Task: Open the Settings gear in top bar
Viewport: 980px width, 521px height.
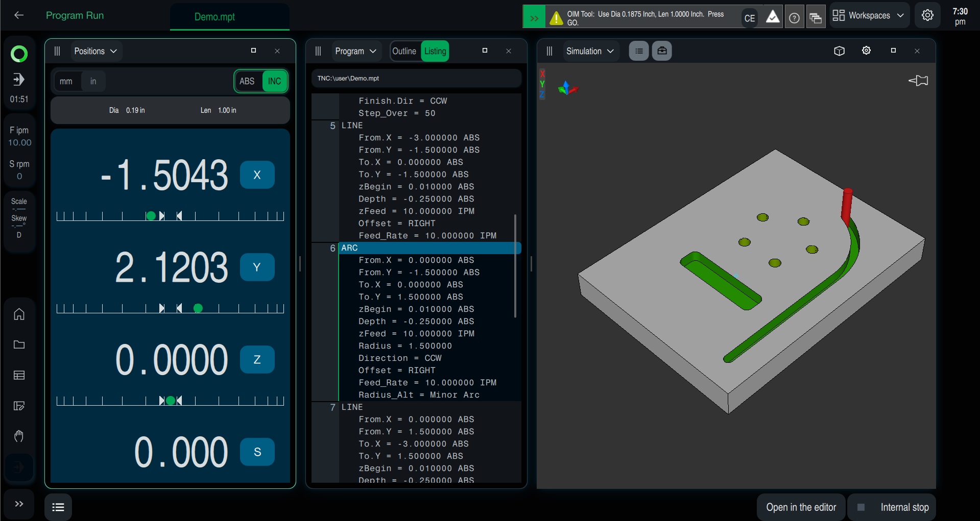Action: (x=927, y=15)
